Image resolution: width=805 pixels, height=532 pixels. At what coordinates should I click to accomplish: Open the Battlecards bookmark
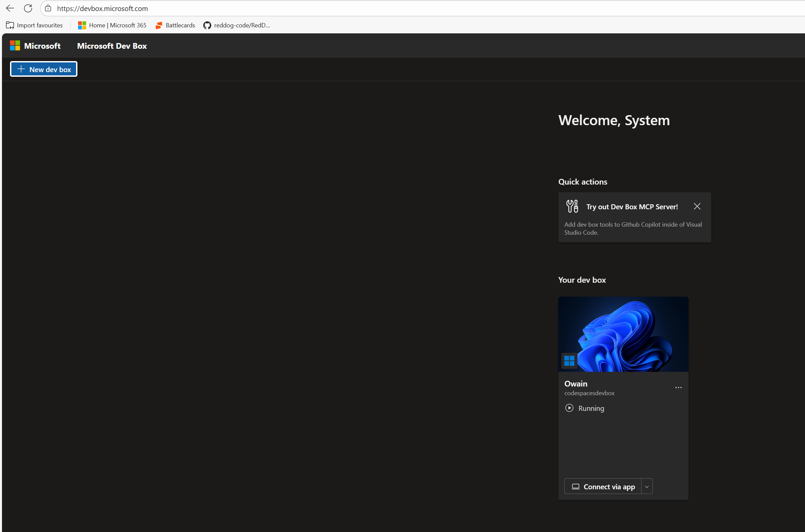point(175,25)
